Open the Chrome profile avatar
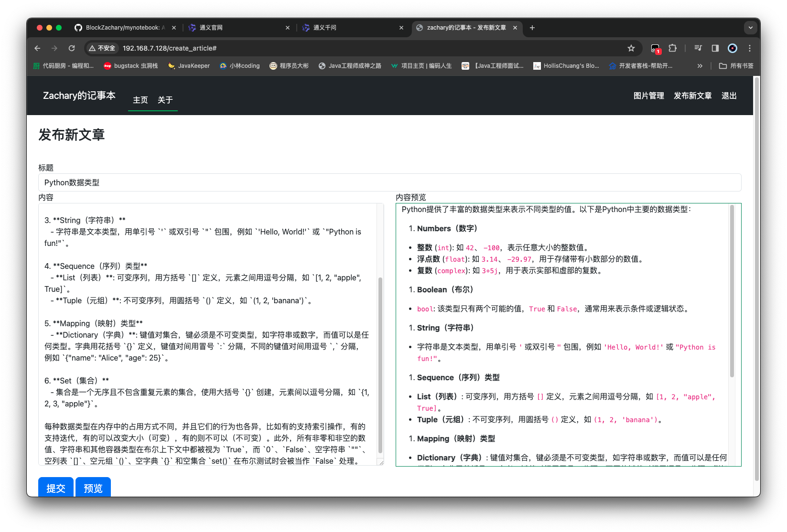The height and width of the screenshot is (532, 787). (733, 48)
